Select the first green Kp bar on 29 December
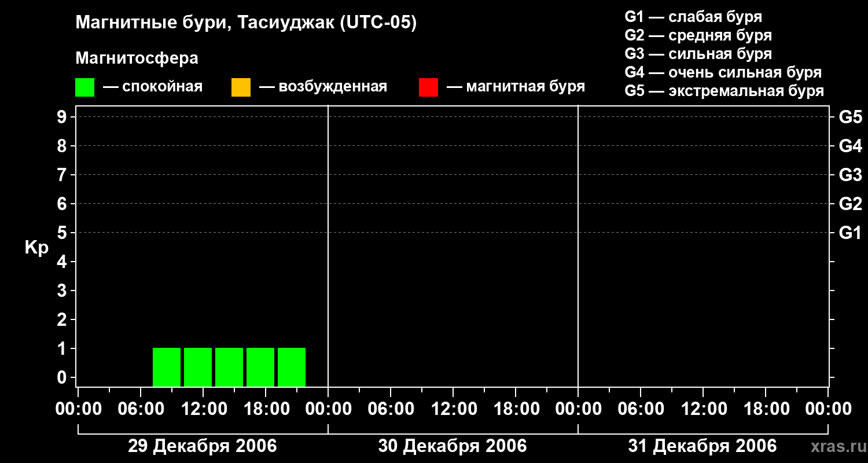Image resolution: width=868 pixels, height=463 pixels. coord(167,367)
